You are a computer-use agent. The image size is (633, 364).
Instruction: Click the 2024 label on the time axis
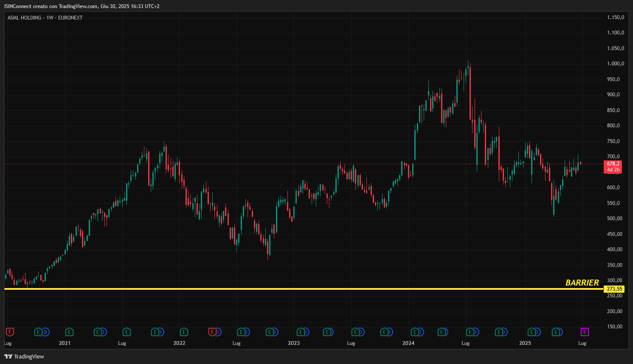coord(408,343)
